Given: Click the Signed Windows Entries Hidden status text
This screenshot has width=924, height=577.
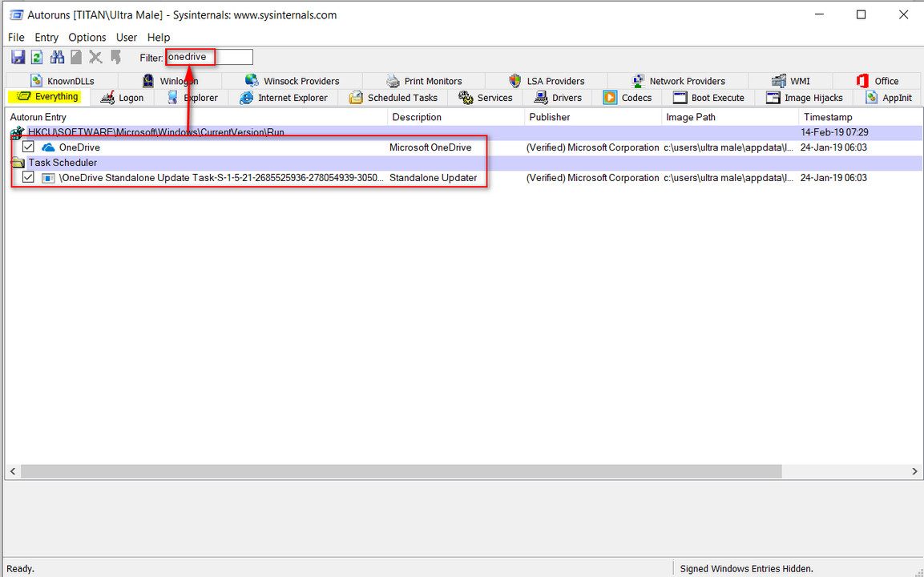Looking at the screenshot, I should tap(747, 569).
